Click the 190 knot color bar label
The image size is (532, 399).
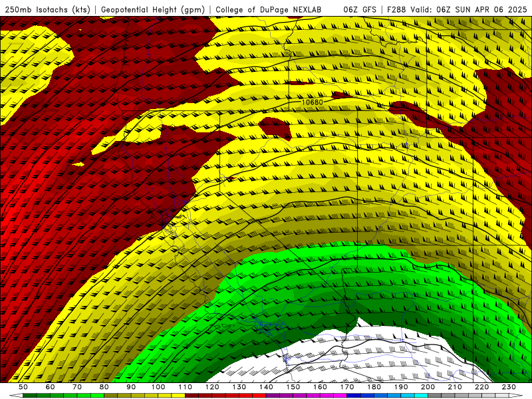[x=401, y=387]
